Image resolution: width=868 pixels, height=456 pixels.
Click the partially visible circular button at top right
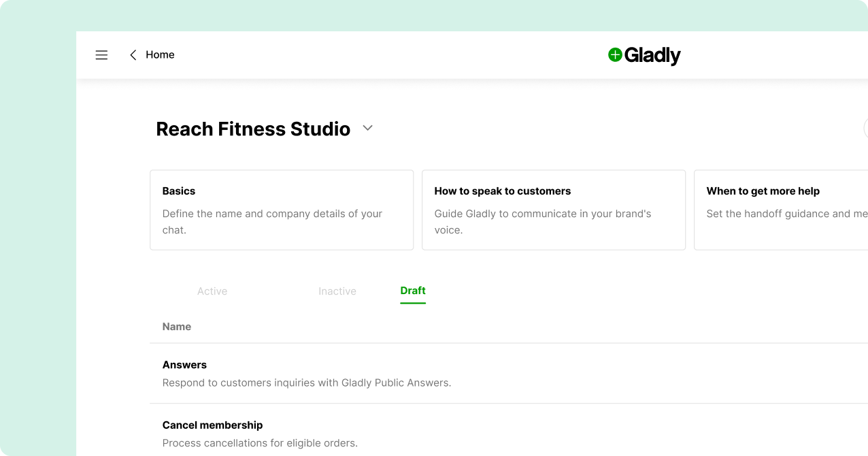pos(865,128)
